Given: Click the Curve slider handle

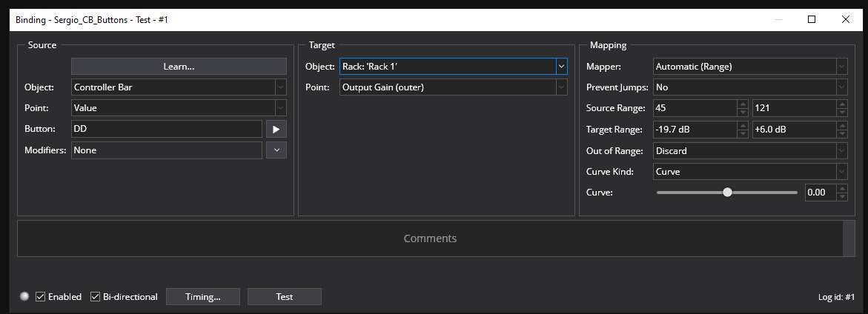Looking at the screenshot, I should (727, 193).
